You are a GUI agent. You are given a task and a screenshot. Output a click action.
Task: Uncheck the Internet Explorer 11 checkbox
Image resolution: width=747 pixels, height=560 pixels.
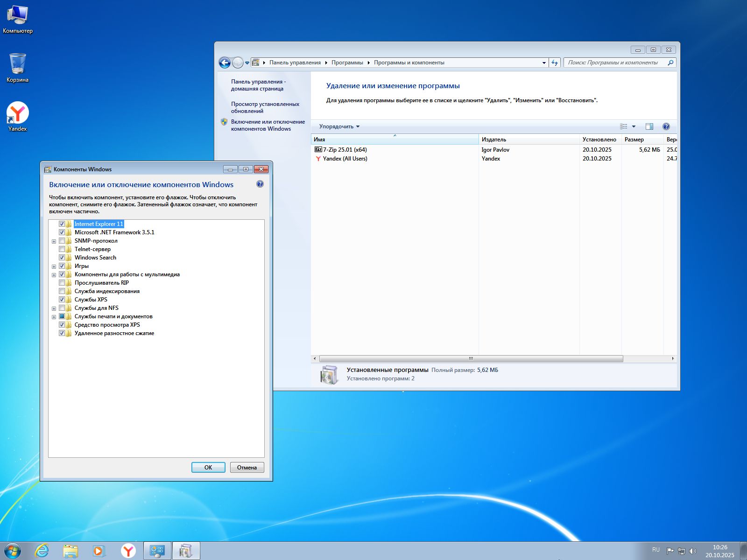62,224
